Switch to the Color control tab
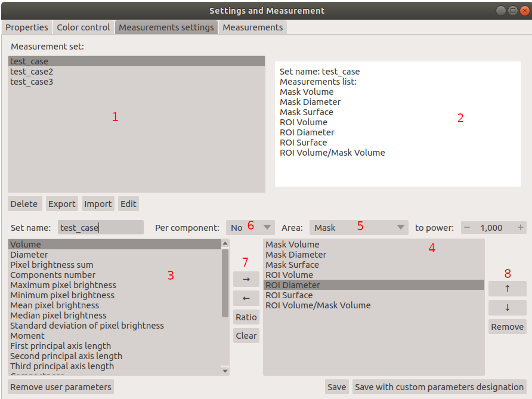This screenshot has width=532, height=399. pos(83,27)
